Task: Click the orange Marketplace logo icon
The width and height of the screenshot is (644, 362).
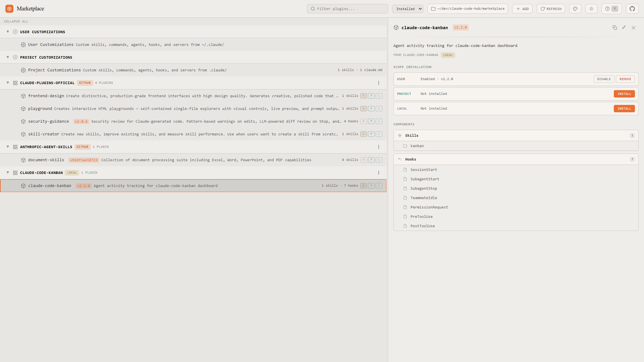Action: pos(9,9)
